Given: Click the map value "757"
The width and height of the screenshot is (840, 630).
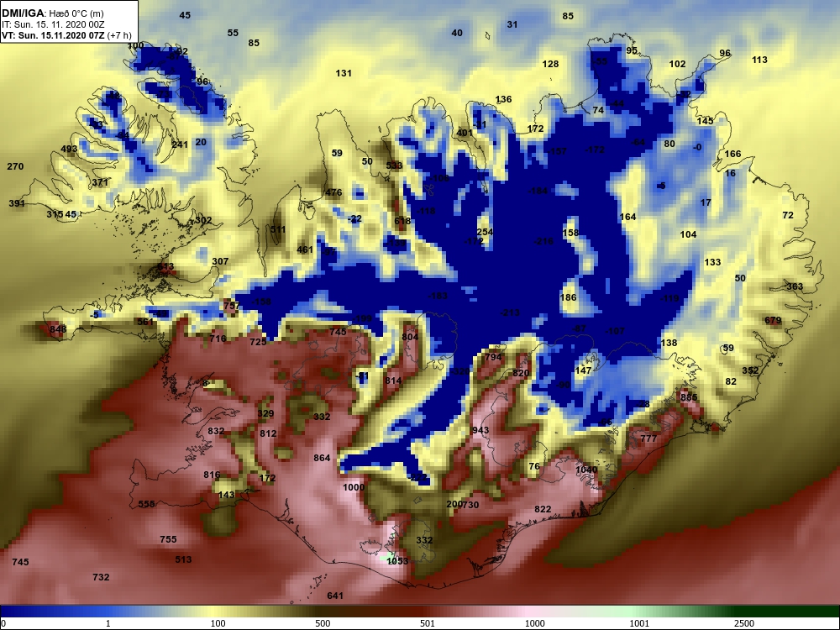Looking at the screenshot, I should 232,306.
